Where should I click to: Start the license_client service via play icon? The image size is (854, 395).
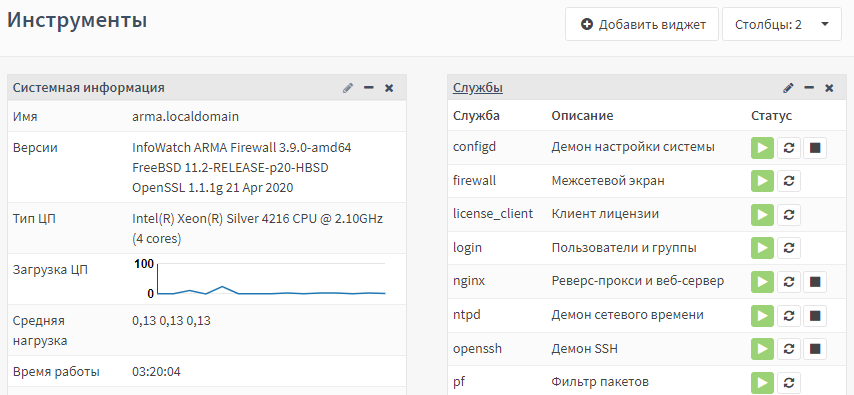[762, 215]
